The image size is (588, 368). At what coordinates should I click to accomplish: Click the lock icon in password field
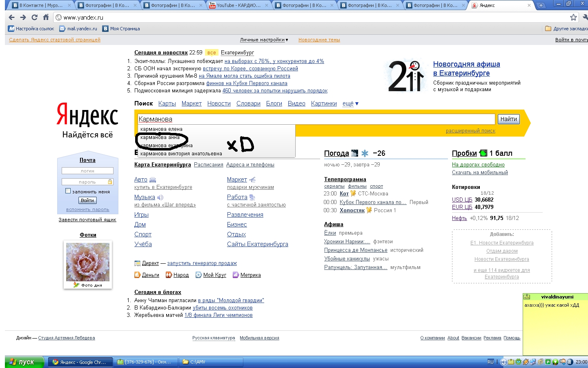point(110,182)
